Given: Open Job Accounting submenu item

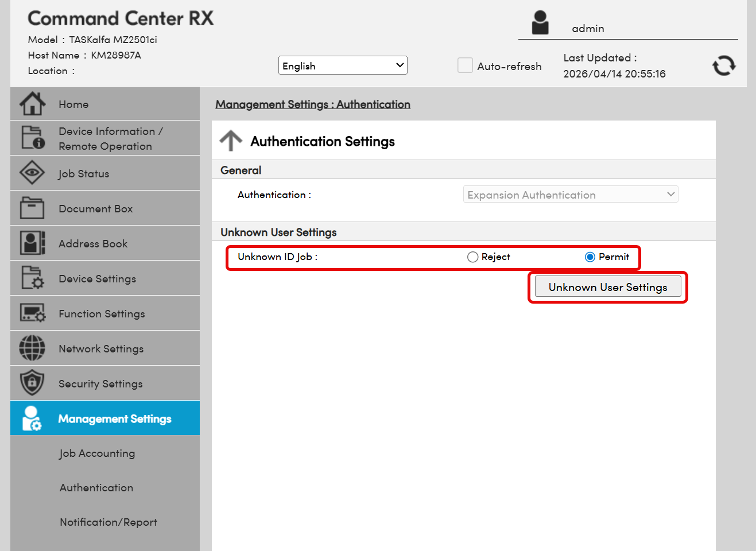Looking at the screenshot, I should pos(97,453).
